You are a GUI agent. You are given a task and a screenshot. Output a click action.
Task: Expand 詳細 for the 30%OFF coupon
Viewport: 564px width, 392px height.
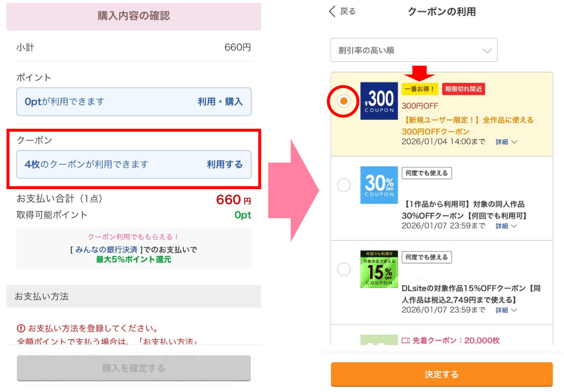pos(506,226)
